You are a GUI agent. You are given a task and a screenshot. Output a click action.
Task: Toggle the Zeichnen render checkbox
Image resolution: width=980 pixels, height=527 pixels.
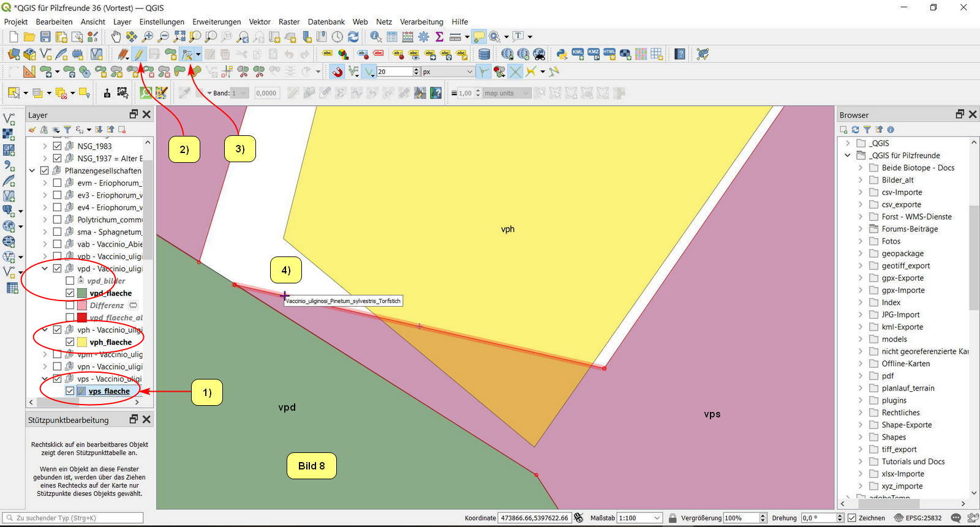(x=851, y=518)
